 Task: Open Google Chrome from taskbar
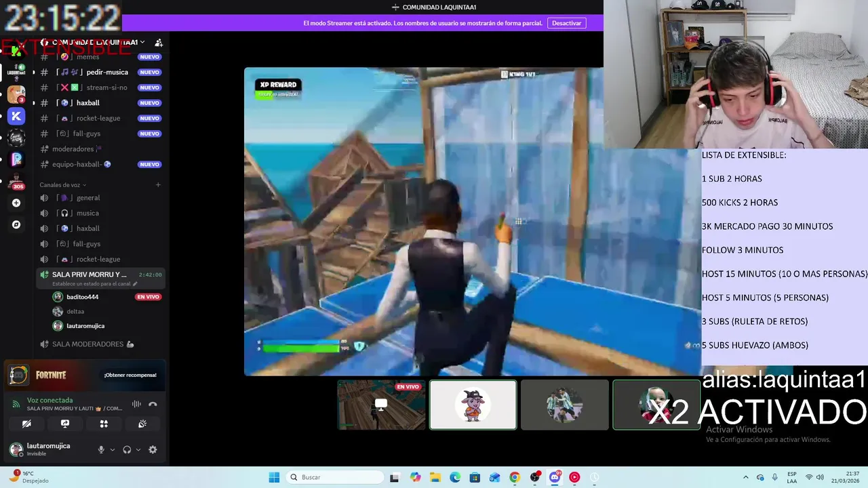(x=515, y=477)
